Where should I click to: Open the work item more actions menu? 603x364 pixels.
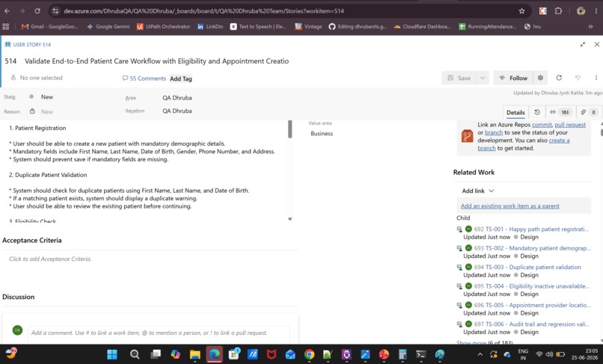tap(596, 78)
